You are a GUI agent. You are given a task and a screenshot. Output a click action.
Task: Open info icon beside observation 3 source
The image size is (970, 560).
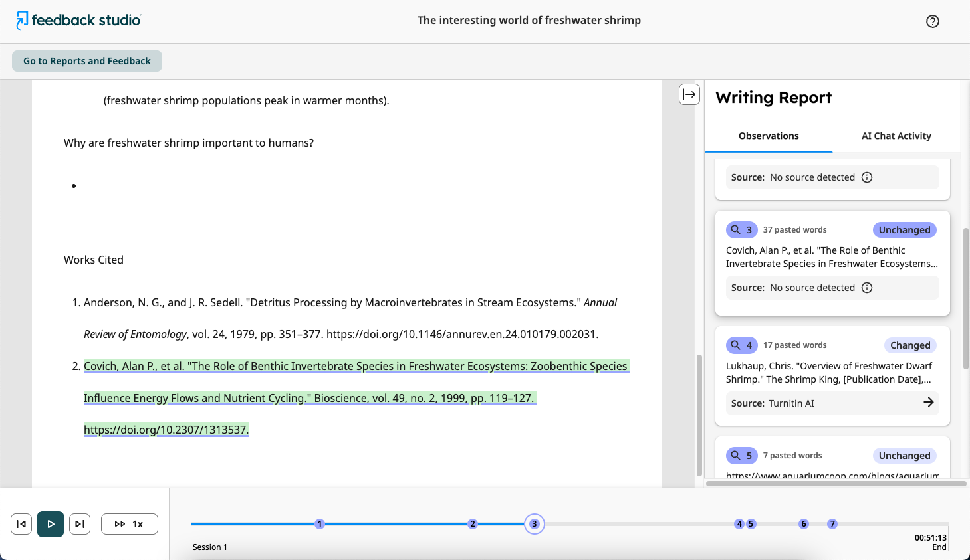click(867, 288)
